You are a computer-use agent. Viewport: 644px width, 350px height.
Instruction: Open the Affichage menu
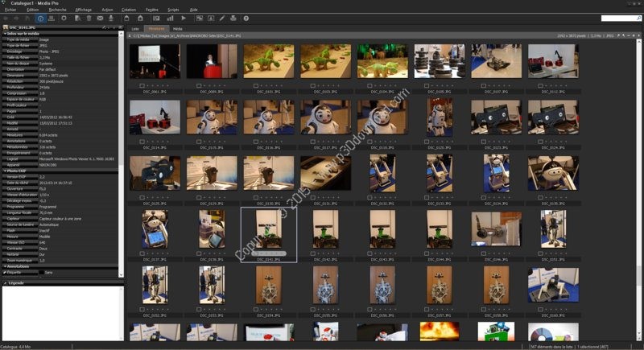point(84,10)
